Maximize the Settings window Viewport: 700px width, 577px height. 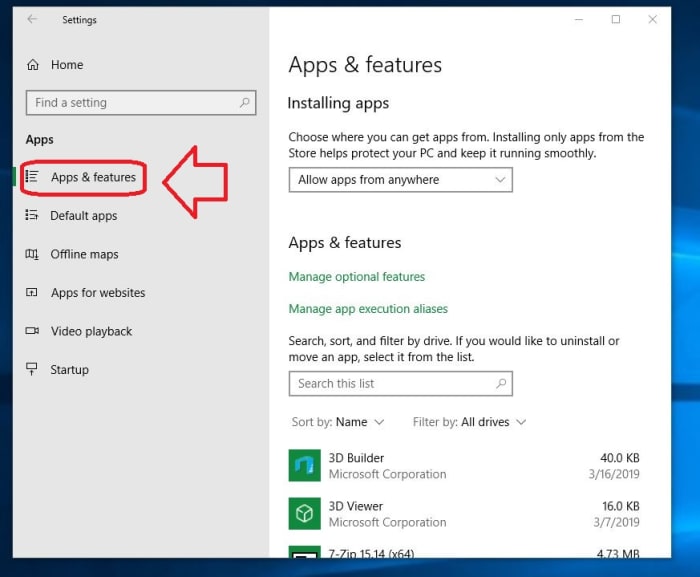[x=616, y=19]
